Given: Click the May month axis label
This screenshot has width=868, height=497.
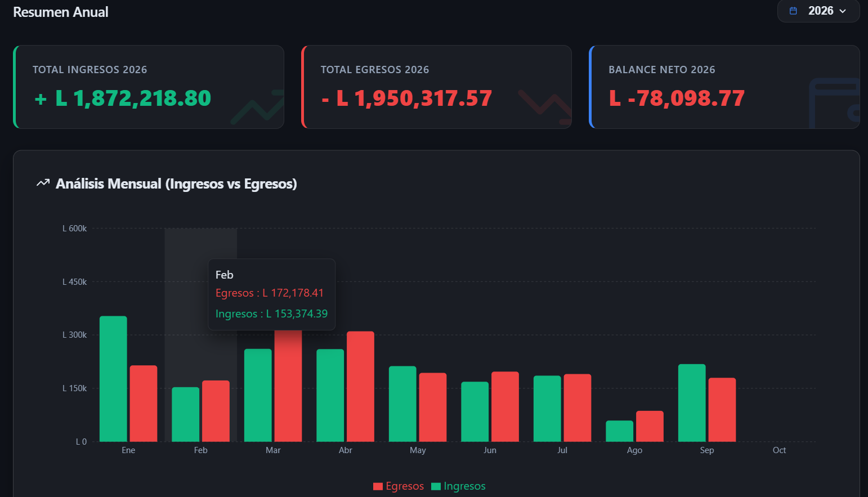Looking at the screenshot, I should coord(418,450).
